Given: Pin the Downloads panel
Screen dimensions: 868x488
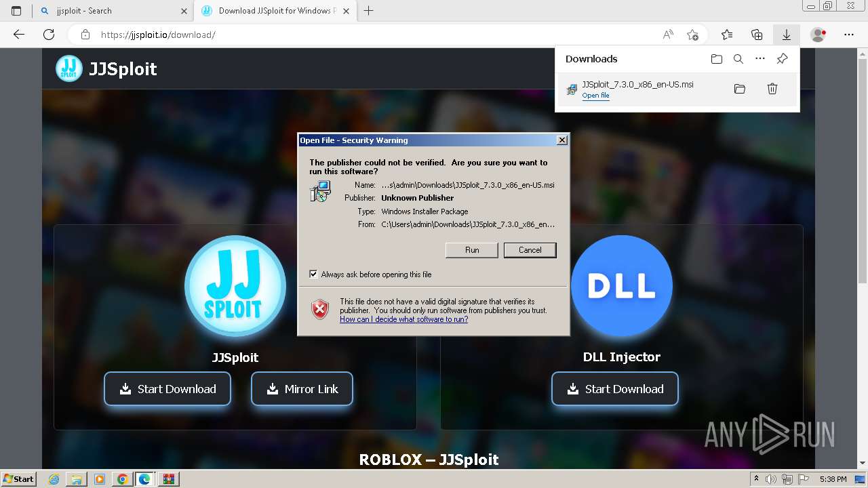Looking at the screenshot, I should pos(782,59).
